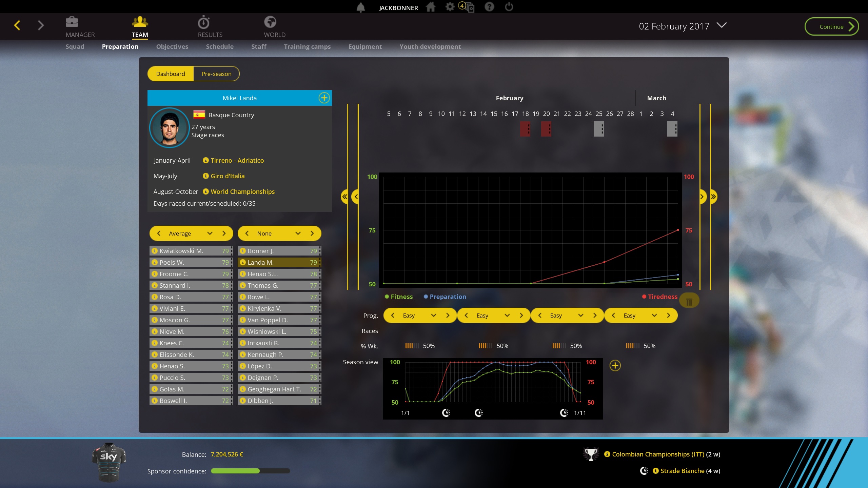Open the date dropdown for 02 February 2017
Image resolution: width=868 pixels, height=488 pixels.
click(722, 25)
